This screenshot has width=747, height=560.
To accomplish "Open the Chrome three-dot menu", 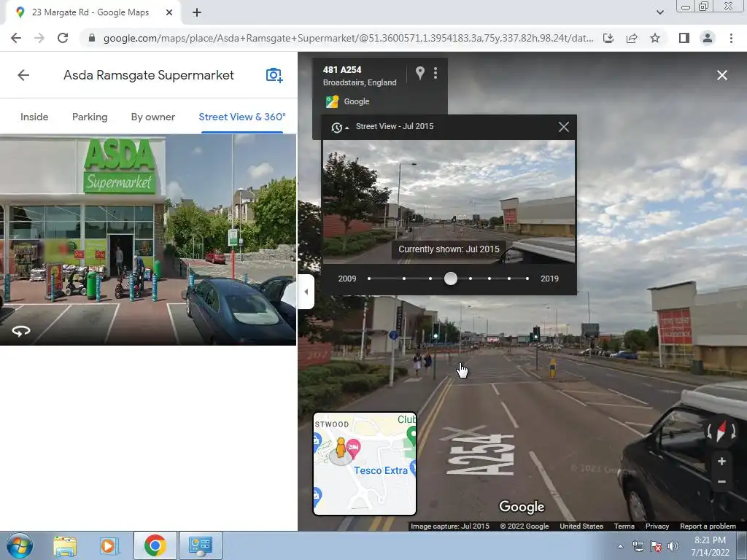I will (731, 38).
